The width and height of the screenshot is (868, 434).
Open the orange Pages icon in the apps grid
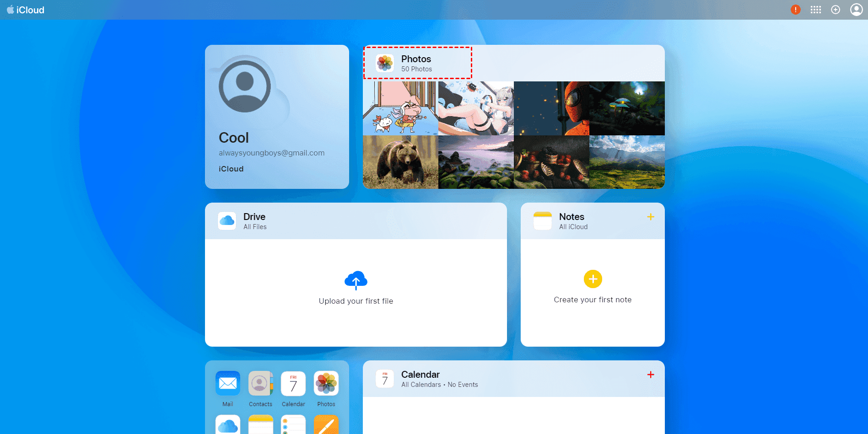pyautogui.click(x=326, y=424)
